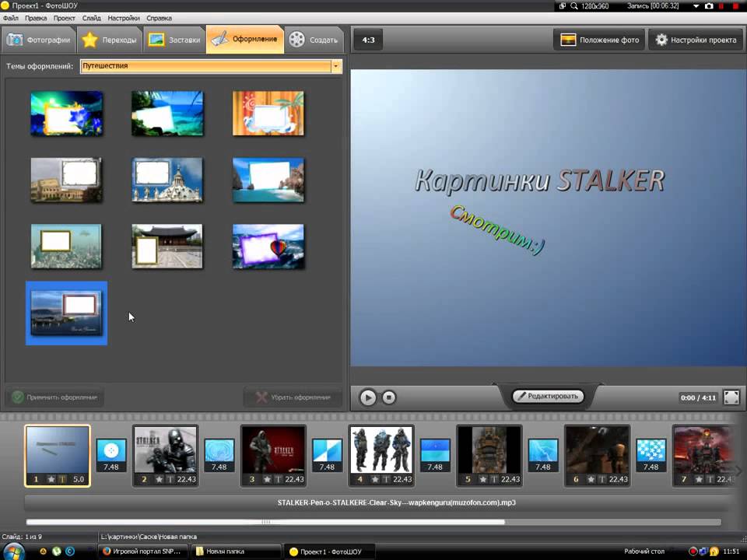
Task: Click transition icon between slides 2 and 3
Action: click(x=219, y=455)
